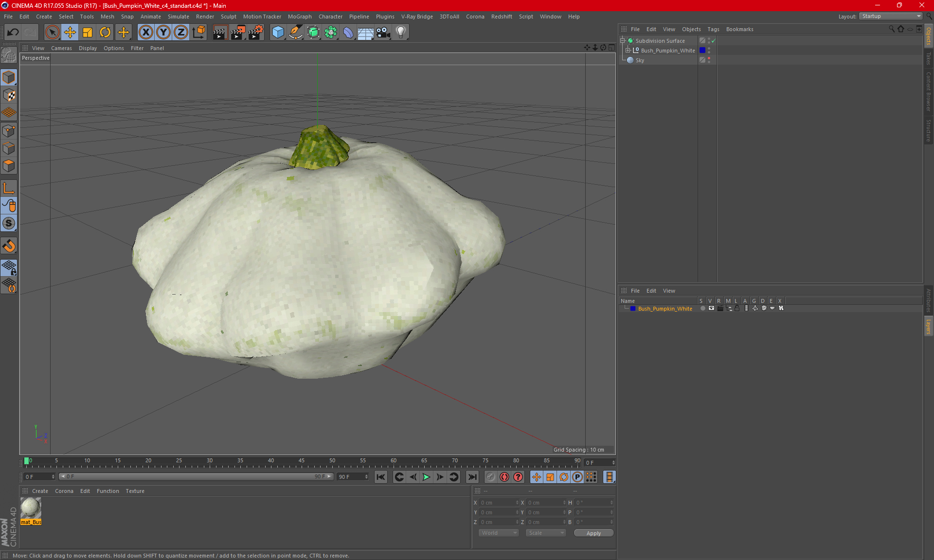Go to the end of animation
Viewport: 934px width, 560px height.
[x=472, y=477]
